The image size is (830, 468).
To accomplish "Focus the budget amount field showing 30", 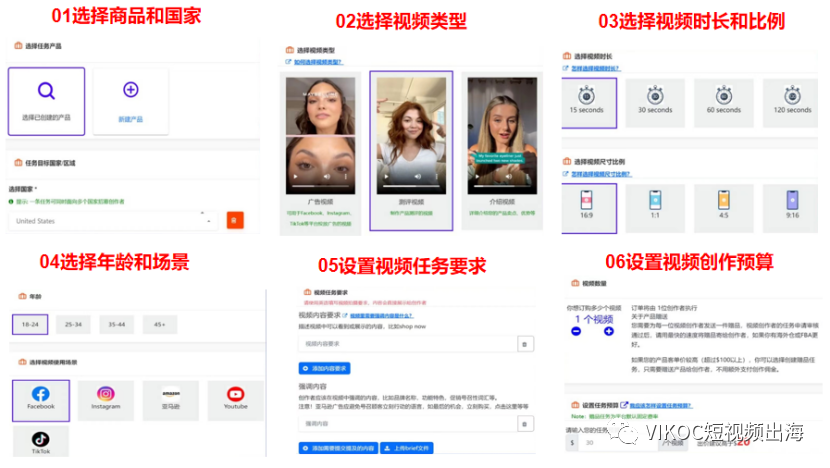I will (x=617, y=443).
